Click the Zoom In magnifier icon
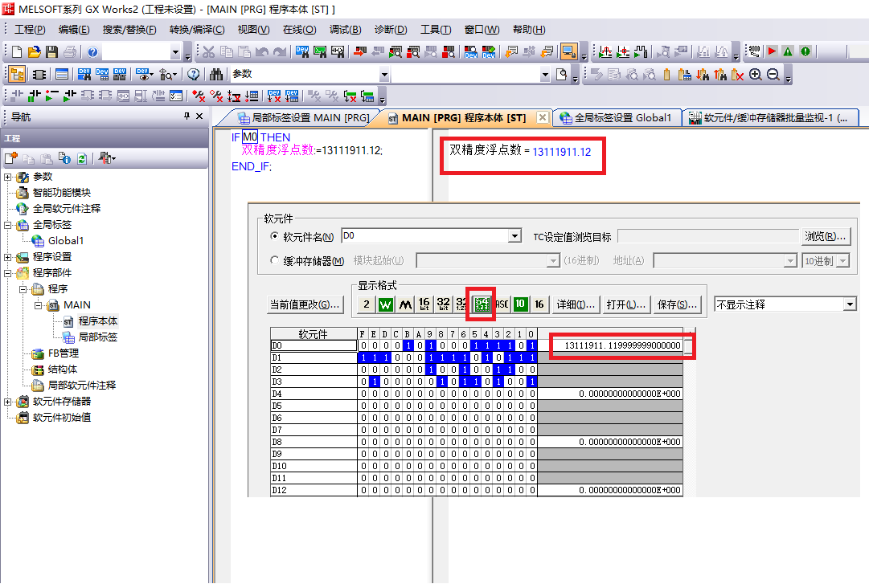The image size is (869, 588). (756, 75)
